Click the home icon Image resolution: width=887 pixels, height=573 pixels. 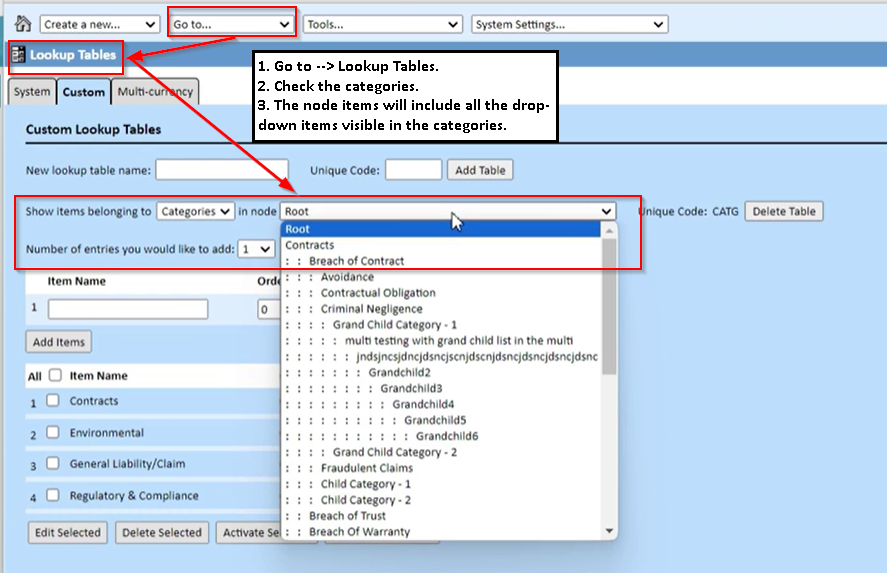tap(23, 24)
